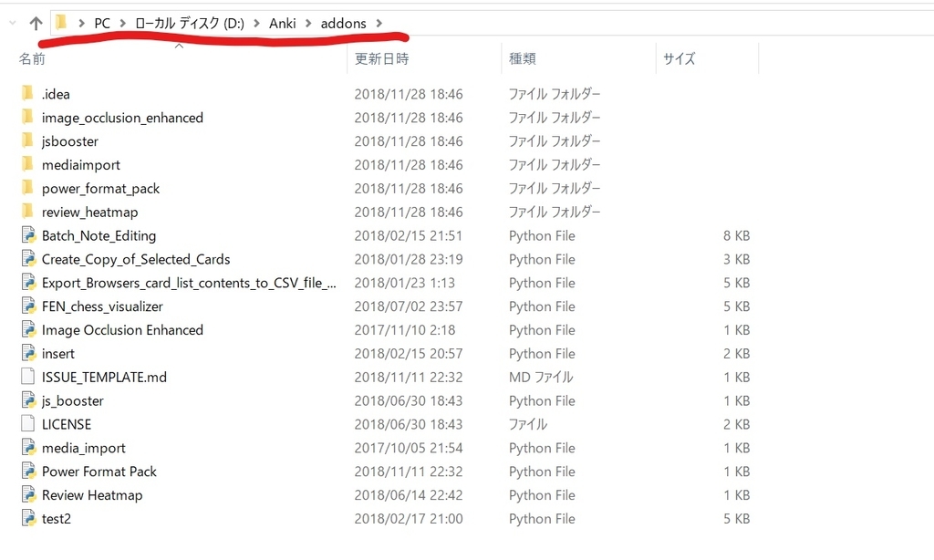Sort by 名前 column header

pos(32,58)
